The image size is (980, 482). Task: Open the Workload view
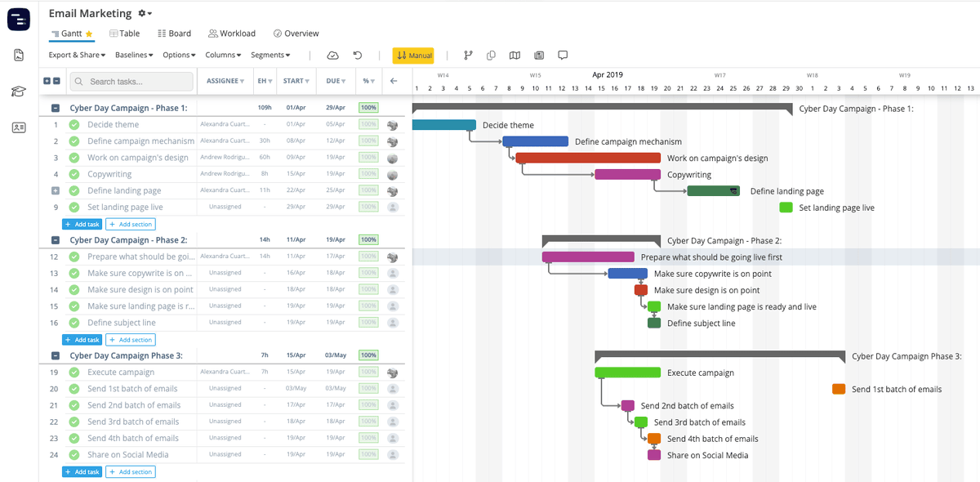231,33
